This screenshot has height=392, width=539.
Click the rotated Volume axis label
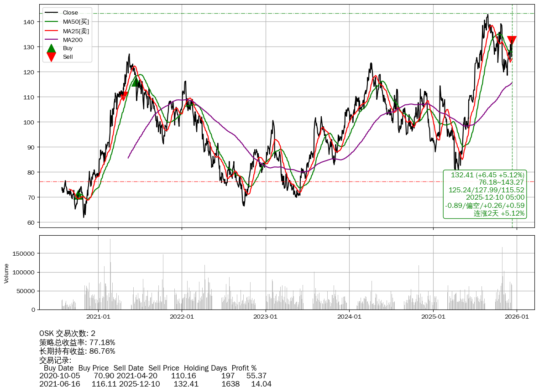6,273
